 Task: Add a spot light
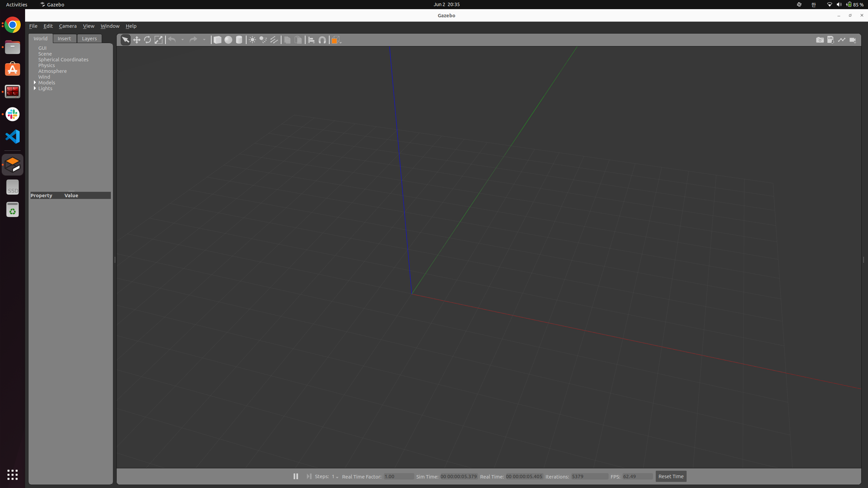coord(263,40)
